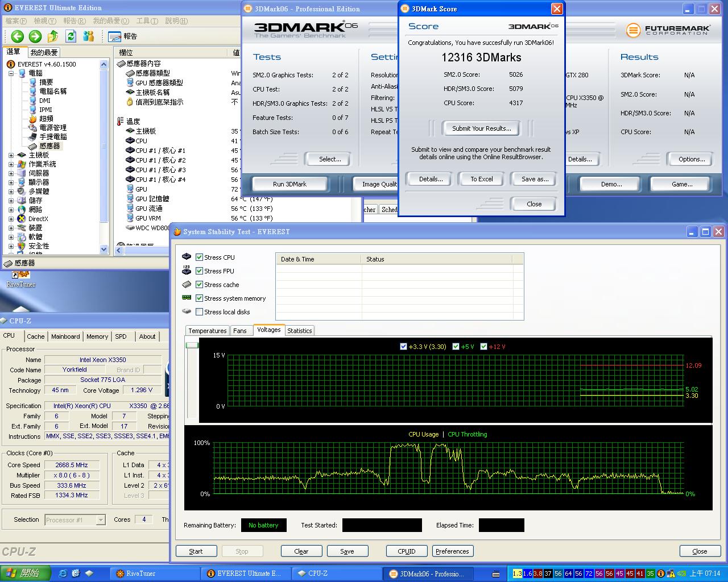This screenshot has width=728, height=582.
Task: Click the Stress CPU chip icon
Action: pos(187,257)
